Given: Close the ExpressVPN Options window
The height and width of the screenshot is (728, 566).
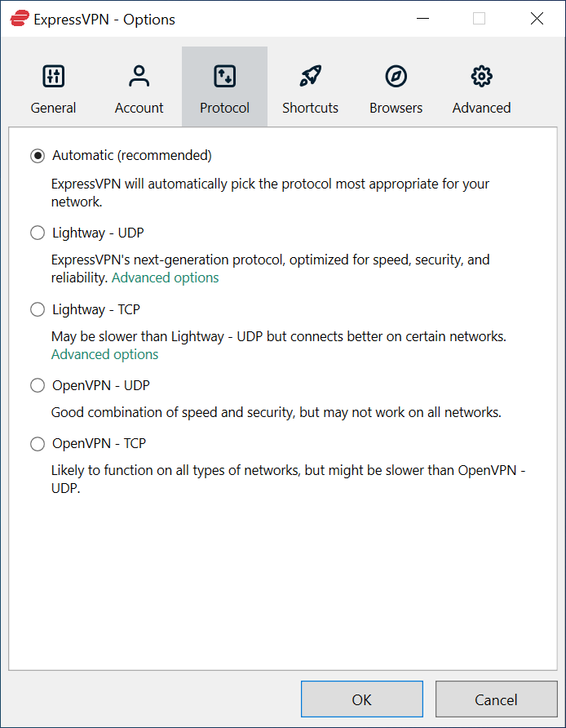Looking at the screenshot, I should point(537,19).
